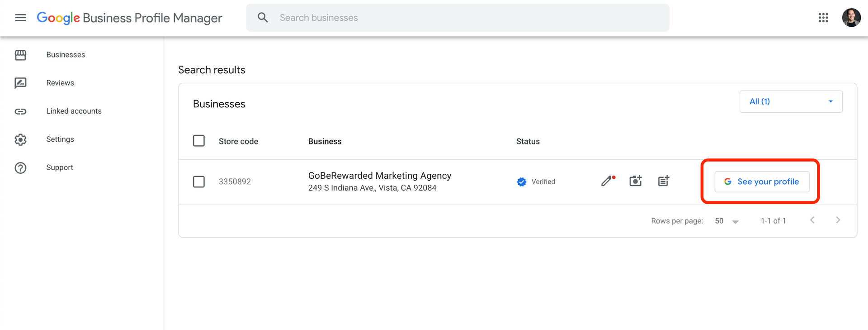Click the Google Business Profile Manager logo

pos(129,18)
